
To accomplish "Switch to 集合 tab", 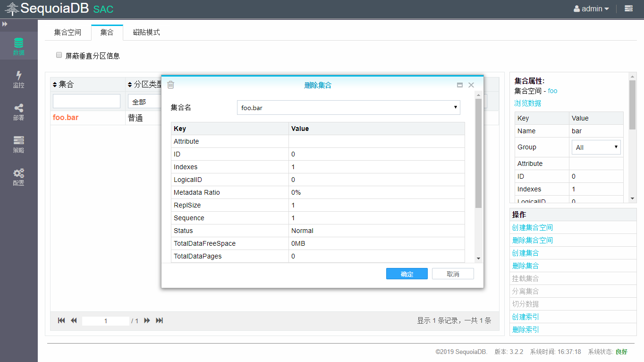I will click(107, 32).
